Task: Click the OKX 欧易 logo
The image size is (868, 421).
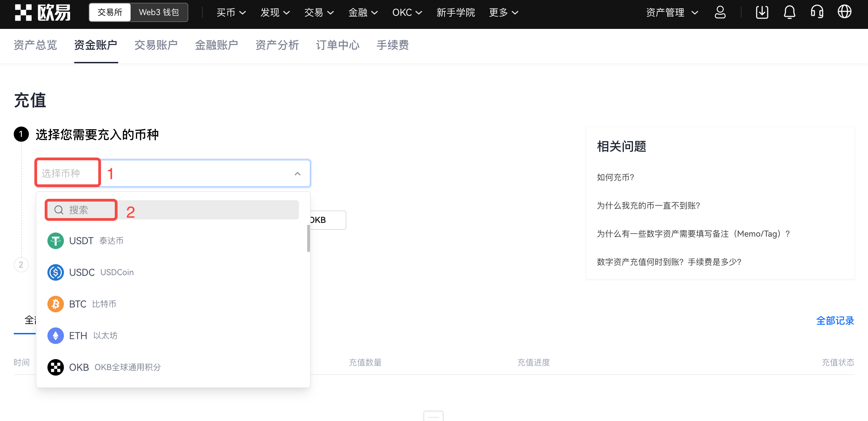Action: tap(43, 13)
